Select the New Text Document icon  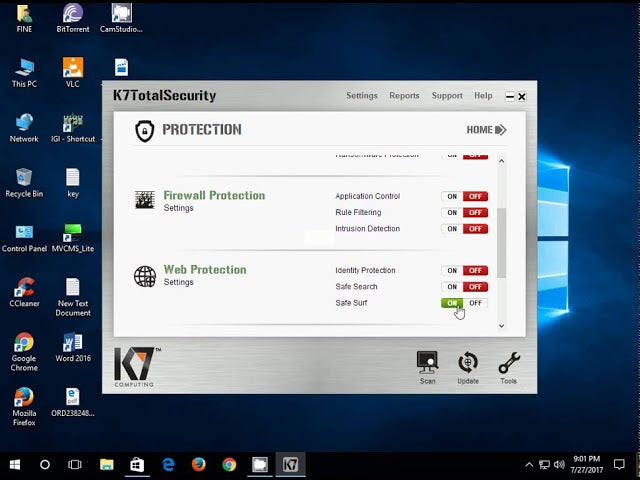click(73, 297)
